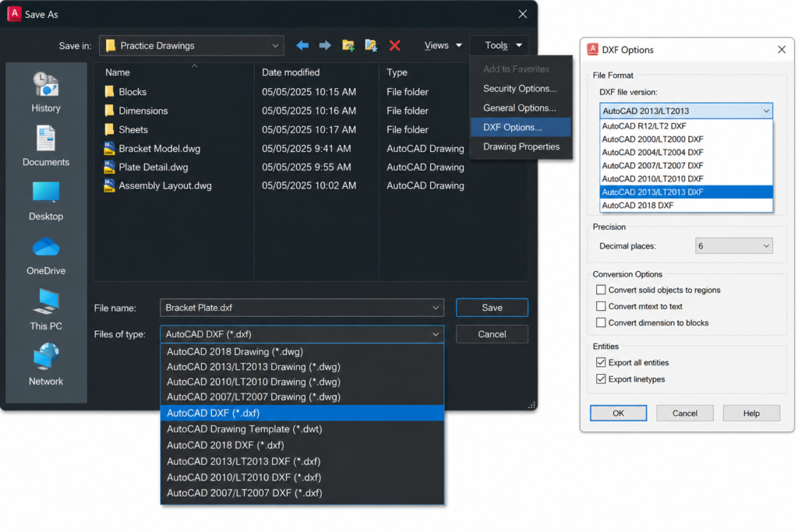798x532 pixels.
Task: Enable Convert mtext to text
Action: pos(601,306)
